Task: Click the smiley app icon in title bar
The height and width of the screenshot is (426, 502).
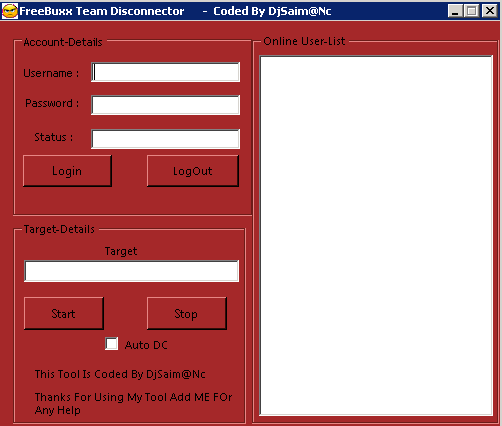Action: pos(10,11)
